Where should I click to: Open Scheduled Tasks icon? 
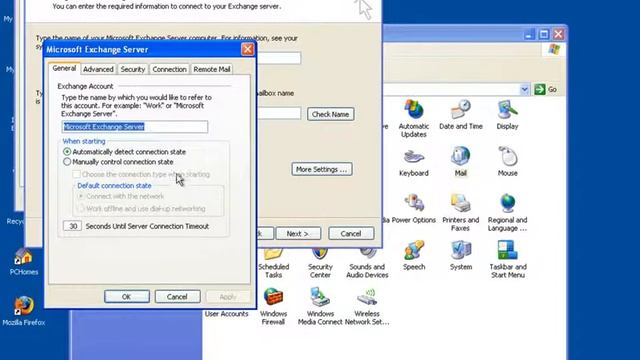pos(273,263)
